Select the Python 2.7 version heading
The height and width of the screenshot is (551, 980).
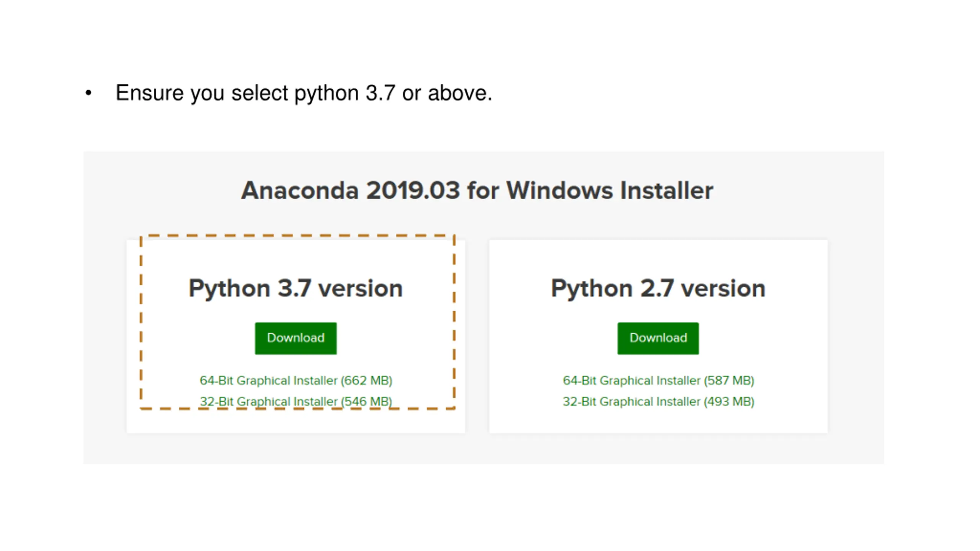point(658,289)
